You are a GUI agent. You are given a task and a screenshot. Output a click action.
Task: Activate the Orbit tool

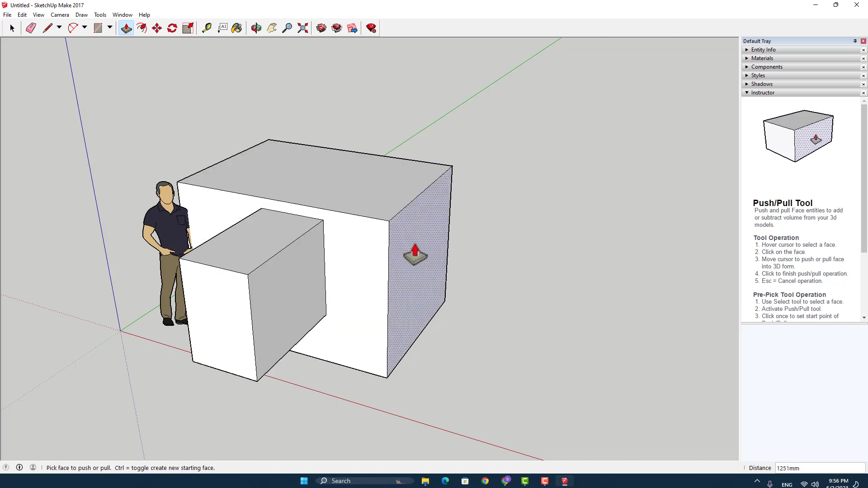(256, 28)
